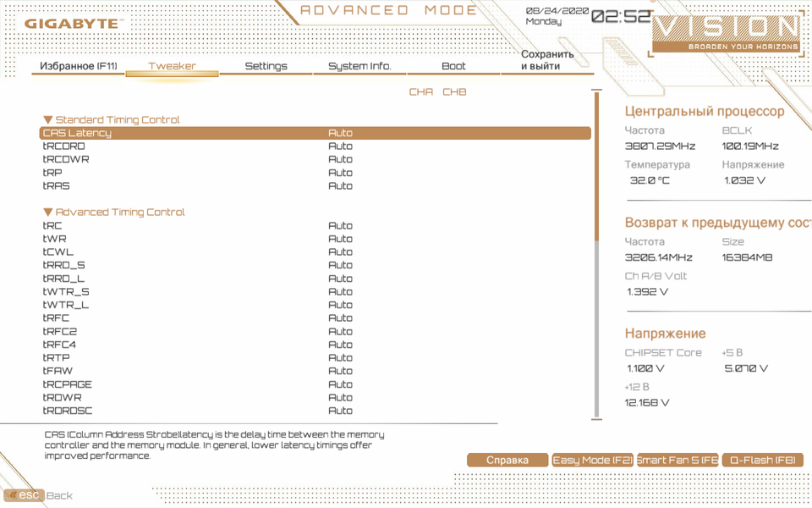Open the Избранное (F11) tab

78,66
